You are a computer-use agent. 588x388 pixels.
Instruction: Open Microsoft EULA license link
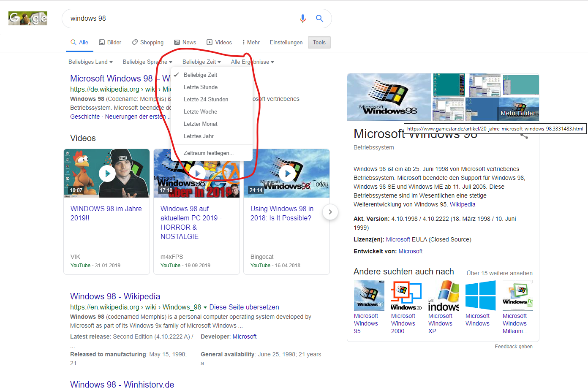pos(406,239)
